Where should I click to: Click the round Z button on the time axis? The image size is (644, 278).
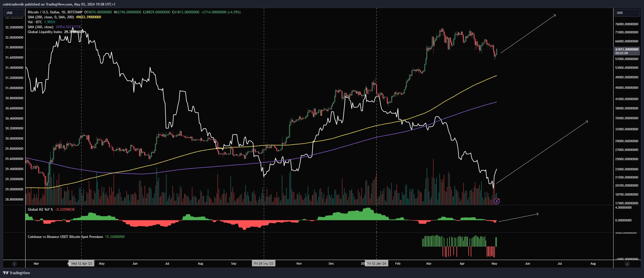(x=14, y=264)
